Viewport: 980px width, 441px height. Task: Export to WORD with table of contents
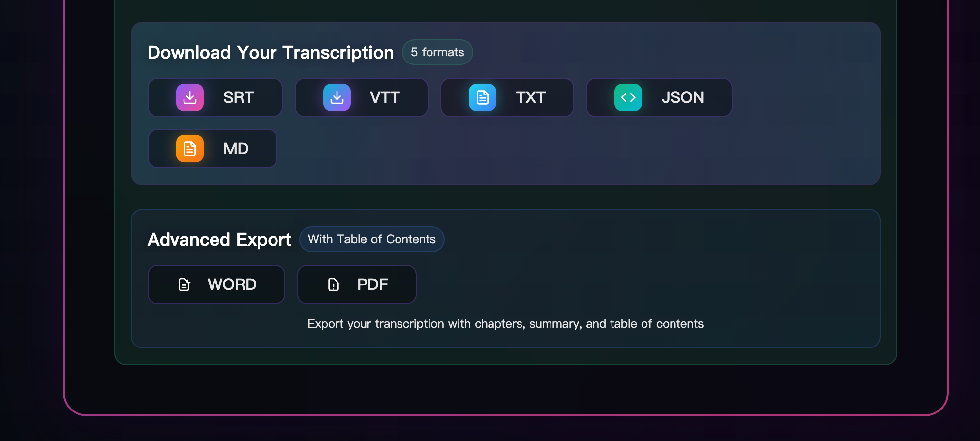point(216,284)
